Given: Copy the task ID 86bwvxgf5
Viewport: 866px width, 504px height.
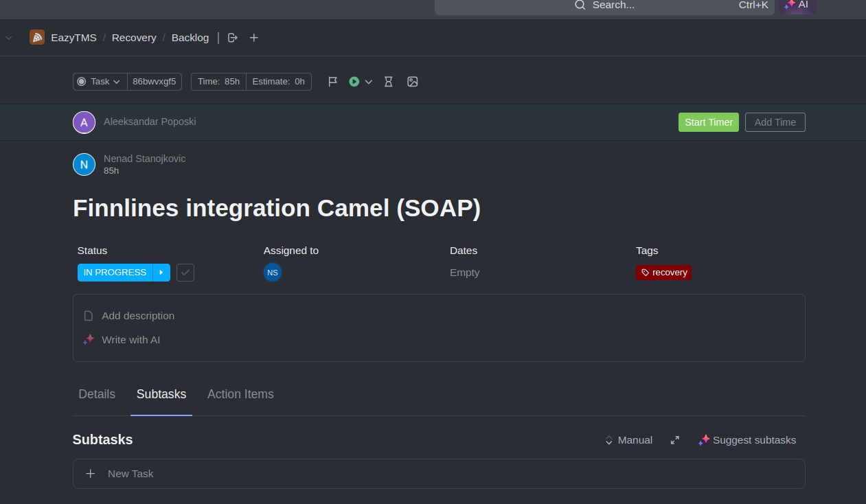Looking at the screenshot, I should point(154,82).
